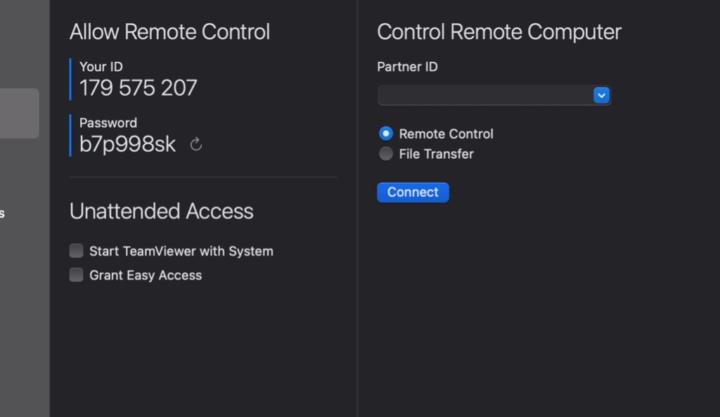
Task: Click the Remote Control option text
Action: click(x=446, y=133)
